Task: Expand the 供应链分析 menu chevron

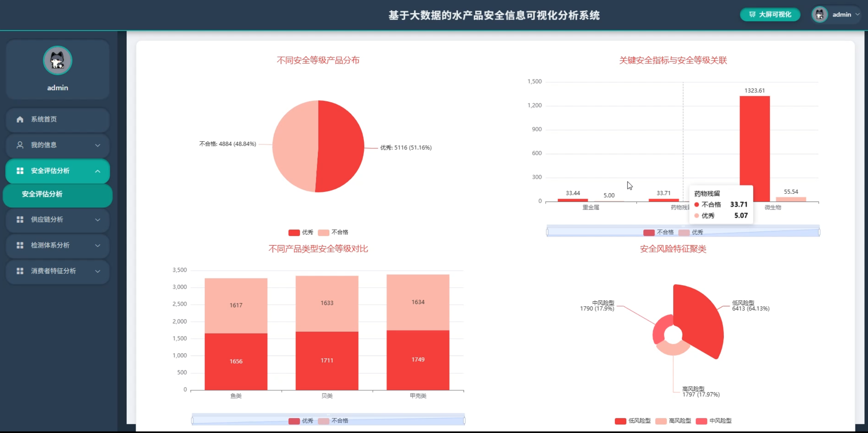Action: click(x=97, y=220)
